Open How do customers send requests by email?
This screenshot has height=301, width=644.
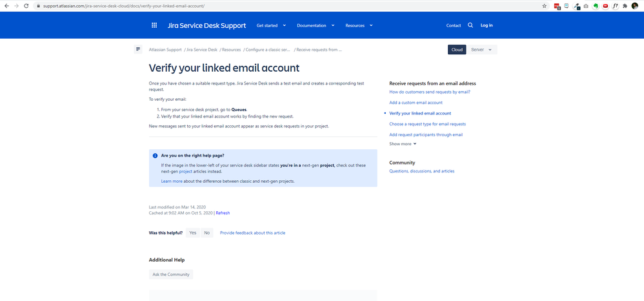pyautogui.click(x=430, y=92)
